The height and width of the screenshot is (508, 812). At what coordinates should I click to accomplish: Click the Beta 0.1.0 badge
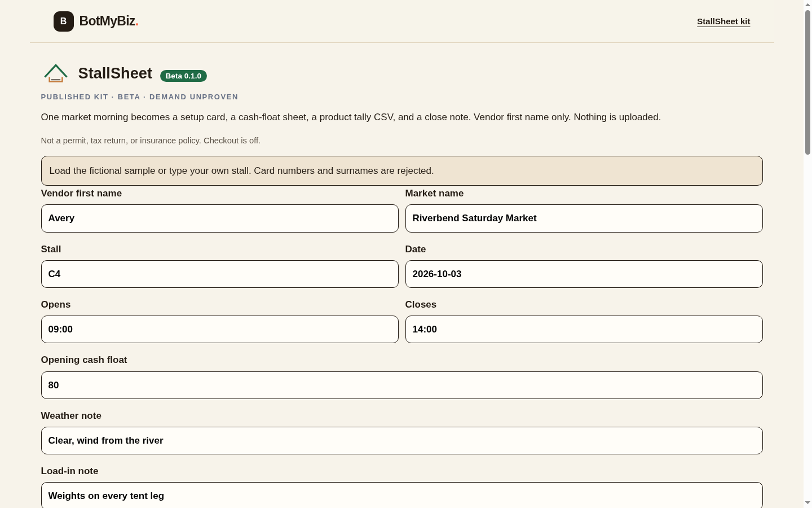pyautogui.click(x=183, y=76)
